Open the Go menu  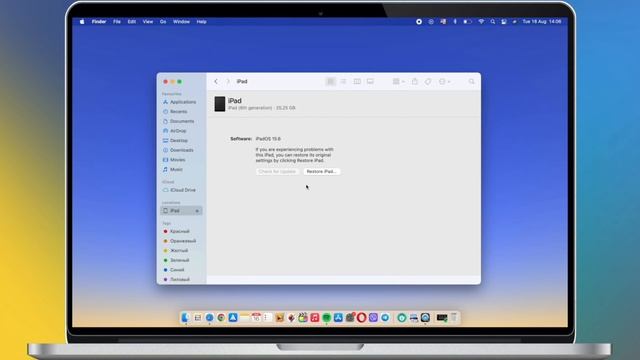coord(163,22)
